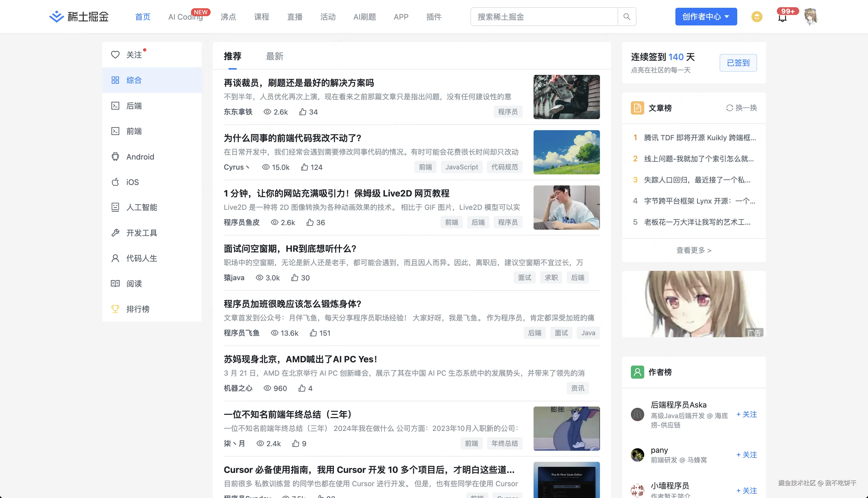The image size is (868, 498).
Task: Open article 面试问空窗期，HR到底想听什么?
Action: click(290, 249)
